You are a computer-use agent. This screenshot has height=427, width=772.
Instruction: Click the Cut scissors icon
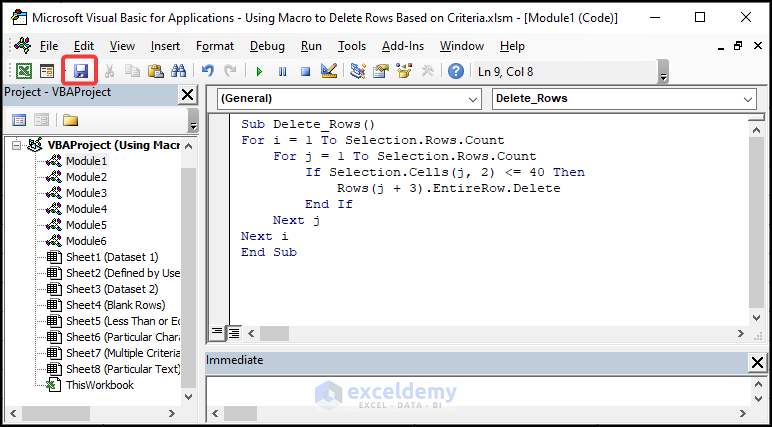(109, 71)
